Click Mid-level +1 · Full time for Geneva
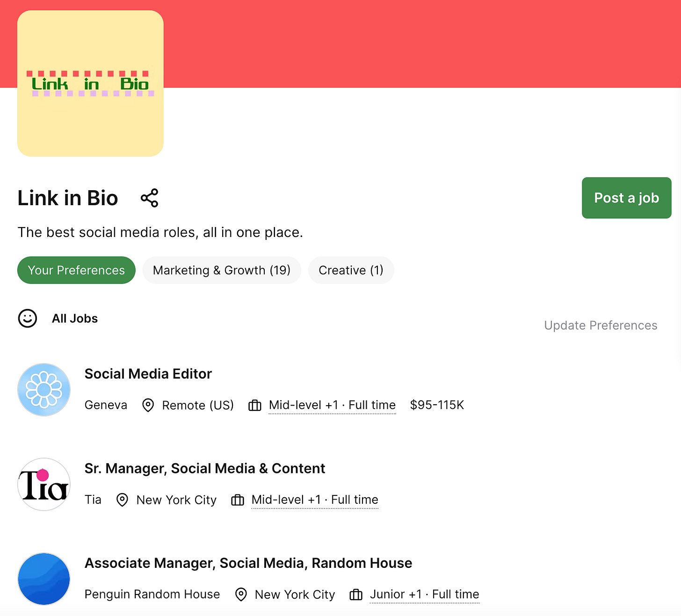Viewport: 681px width, 616px height. click(333, 405)
